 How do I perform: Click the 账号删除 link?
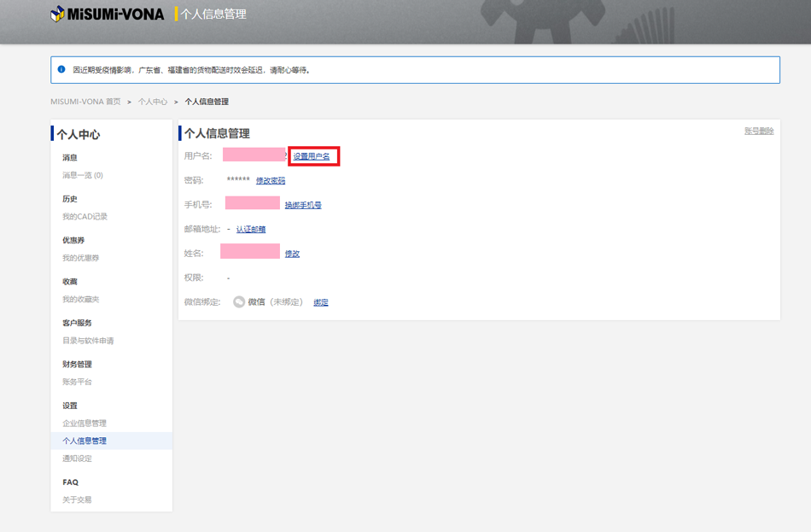(x=759, y=132)
